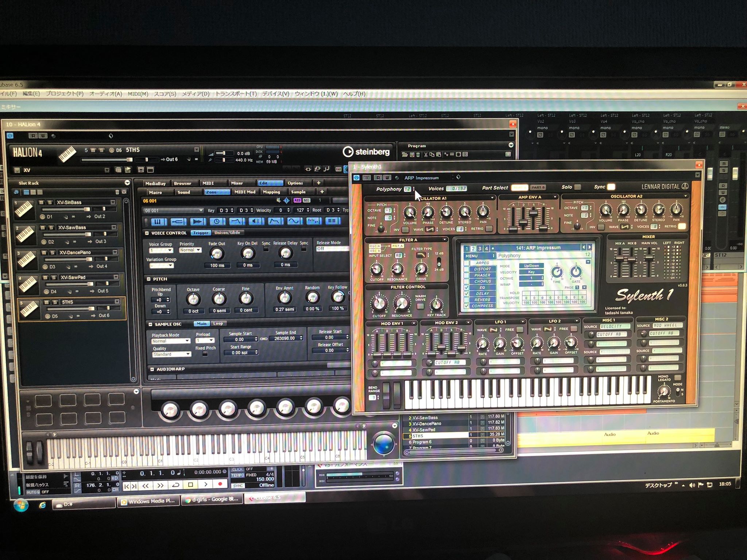Screen dimensions: 747x560
Task: Switch to the HALion Sound tab
Action: click(184, 192)
